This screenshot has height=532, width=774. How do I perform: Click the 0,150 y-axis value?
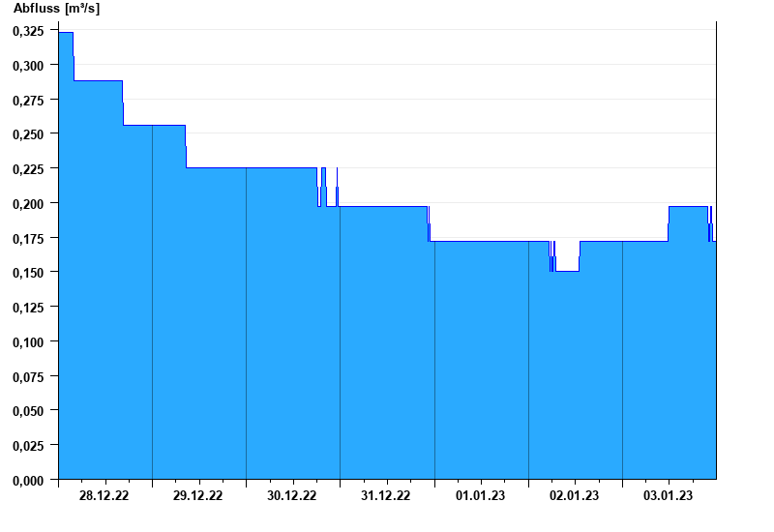(28, 273)
